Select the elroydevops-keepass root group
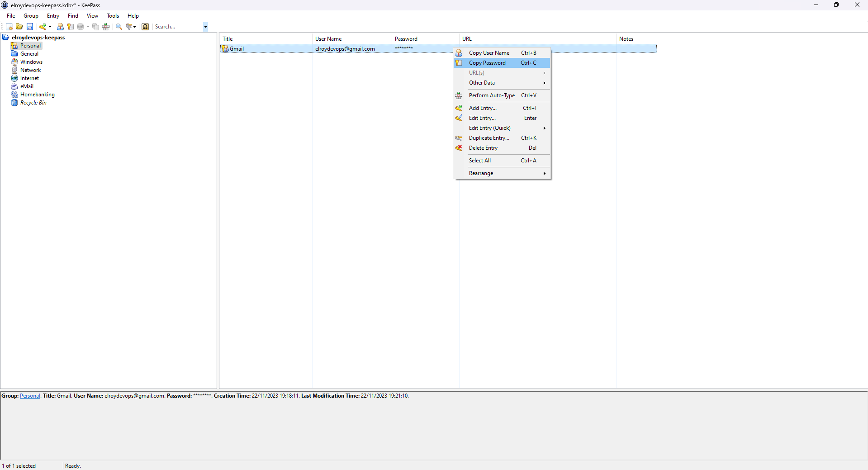 pyautogui.click(x=38, y=38)
